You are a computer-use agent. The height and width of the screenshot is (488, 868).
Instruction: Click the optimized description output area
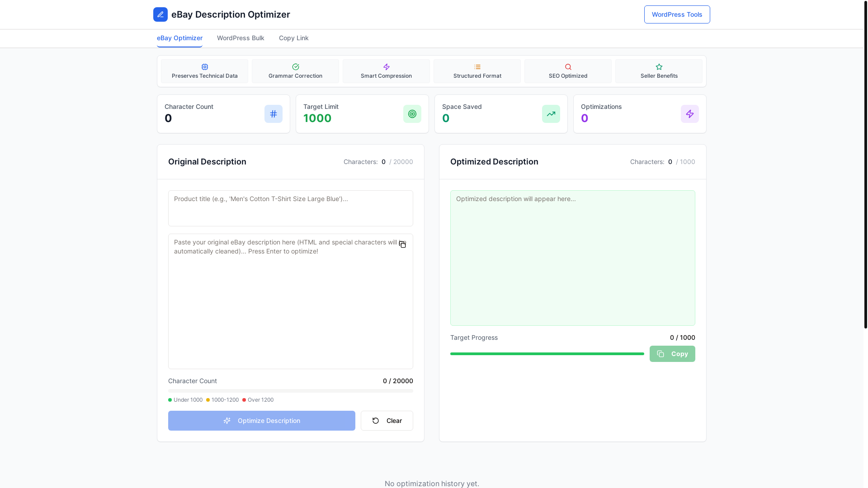click(x=573, y=258)
